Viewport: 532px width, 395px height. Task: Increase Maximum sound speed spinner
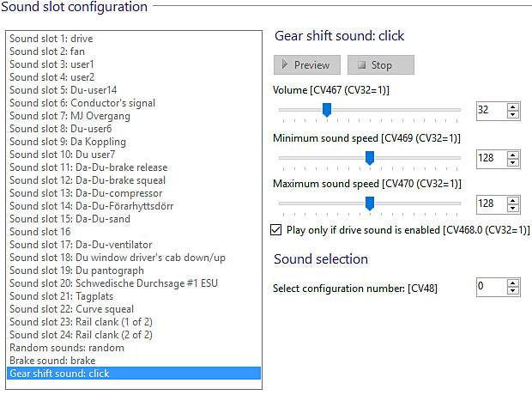click(513, 199)
